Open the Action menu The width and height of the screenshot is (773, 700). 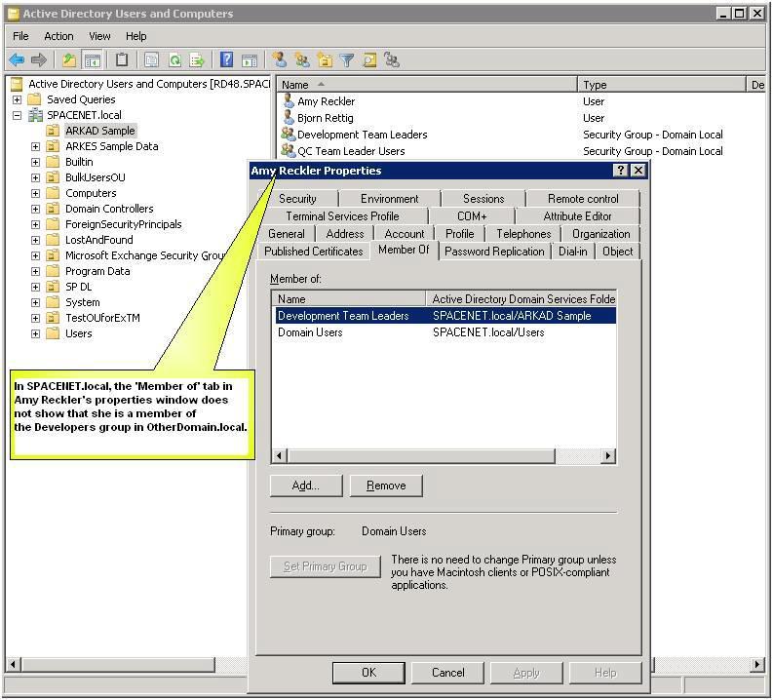coord(58,36)
